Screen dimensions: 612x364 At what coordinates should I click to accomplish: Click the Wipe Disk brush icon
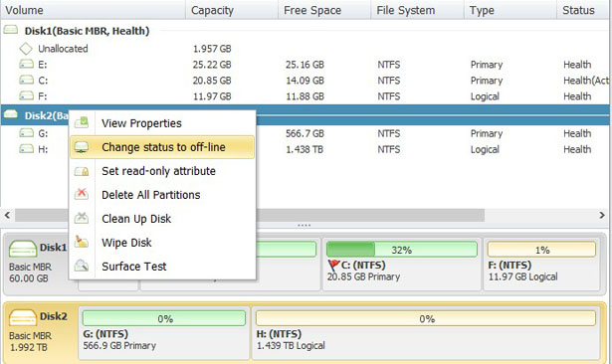(x=82, y=242)
